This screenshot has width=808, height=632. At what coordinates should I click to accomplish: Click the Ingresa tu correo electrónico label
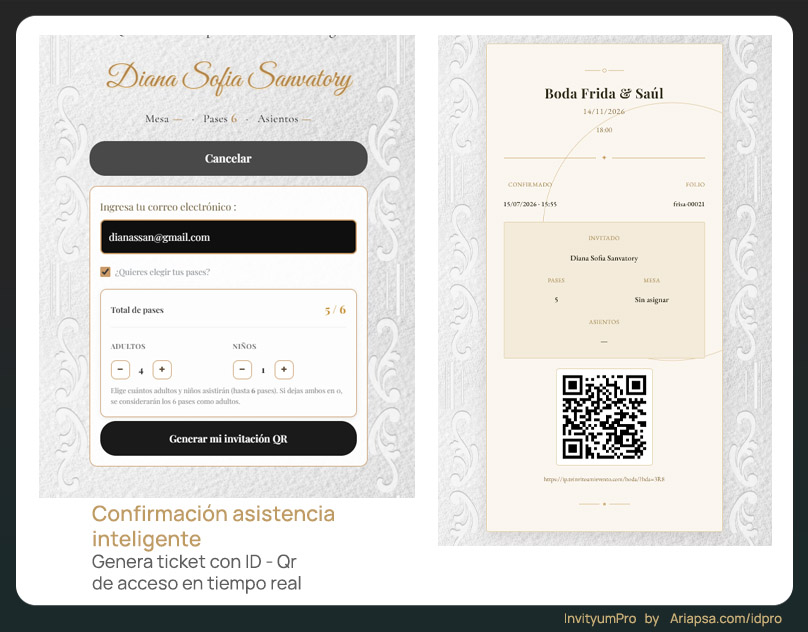[x=168, y=207]
